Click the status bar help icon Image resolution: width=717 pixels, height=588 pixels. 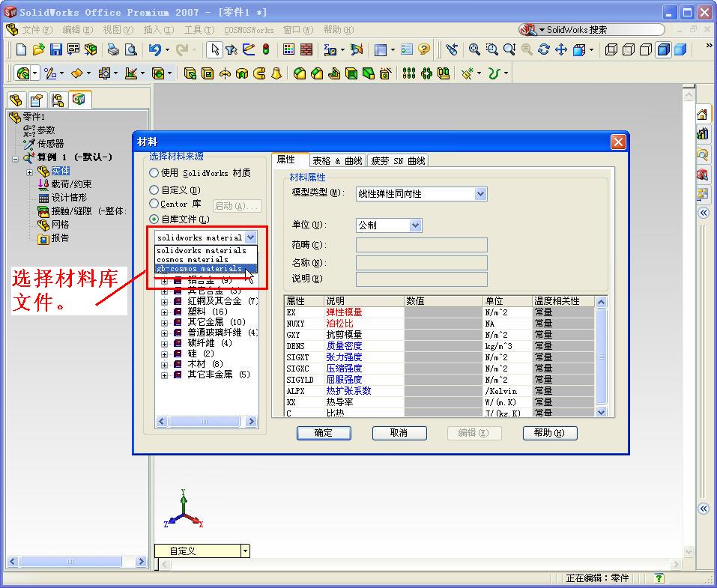[659, 578]
